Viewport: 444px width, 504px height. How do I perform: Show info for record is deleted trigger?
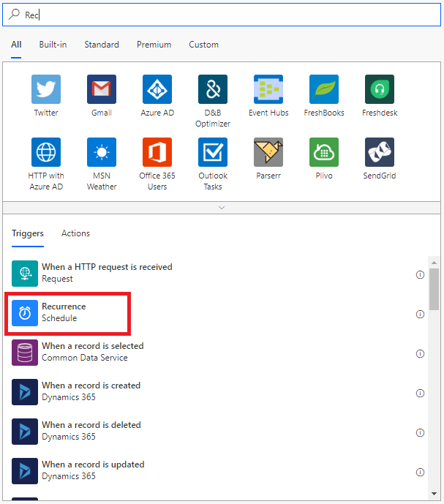pos(420,433)
